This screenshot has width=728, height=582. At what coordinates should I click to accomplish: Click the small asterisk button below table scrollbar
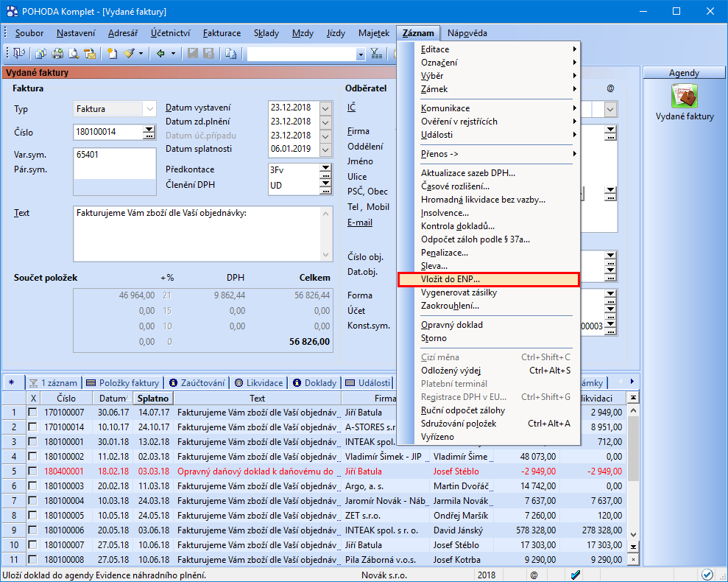click(x=632, y=559)
